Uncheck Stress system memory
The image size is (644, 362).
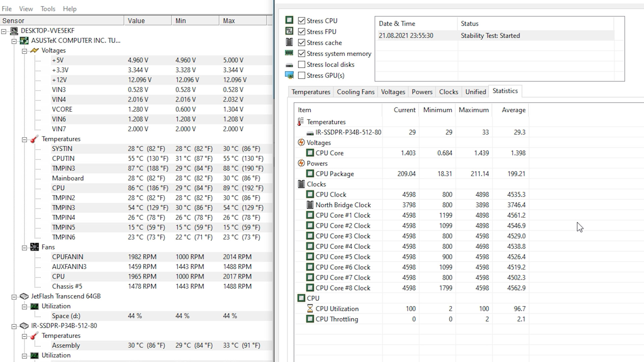pyautogui.click(x=302, y=54)
